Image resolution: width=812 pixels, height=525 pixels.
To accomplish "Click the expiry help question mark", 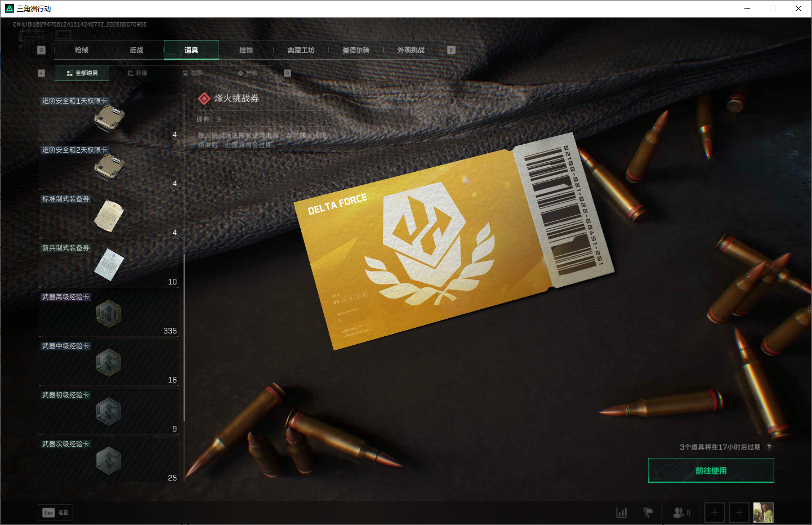I will point(769,447).
